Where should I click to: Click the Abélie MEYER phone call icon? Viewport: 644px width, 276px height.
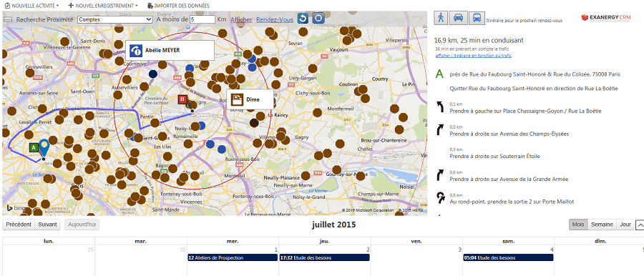135,51
